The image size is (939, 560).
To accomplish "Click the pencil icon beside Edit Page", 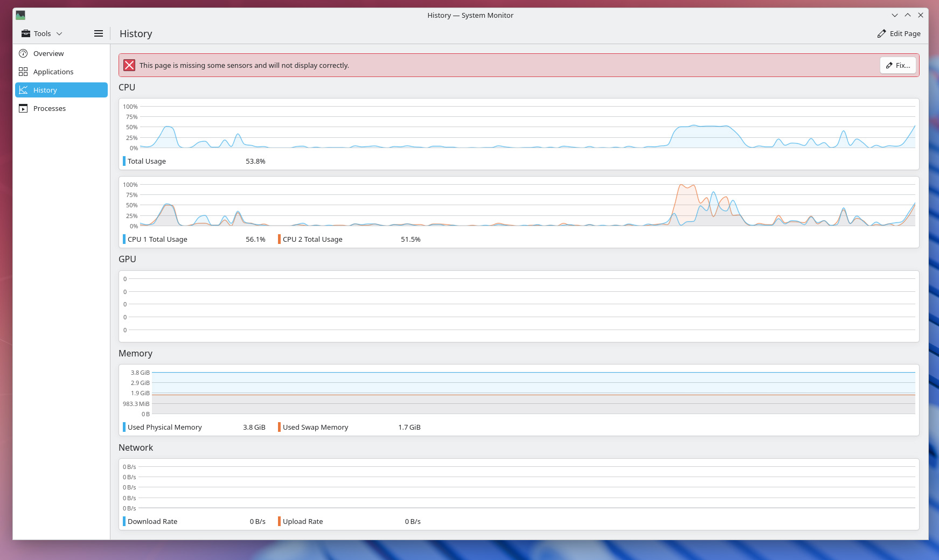I will click(x=881, y=33).
